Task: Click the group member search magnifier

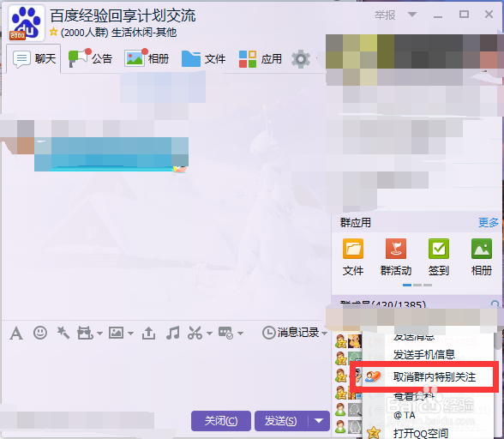Action: click(x=495, y=304)
